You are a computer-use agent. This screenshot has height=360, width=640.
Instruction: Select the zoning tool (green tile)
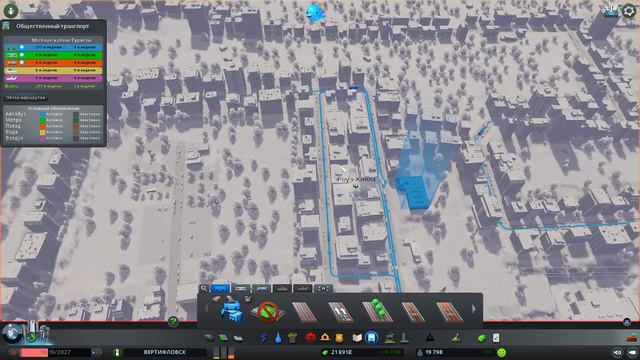[x=223, y=338]
